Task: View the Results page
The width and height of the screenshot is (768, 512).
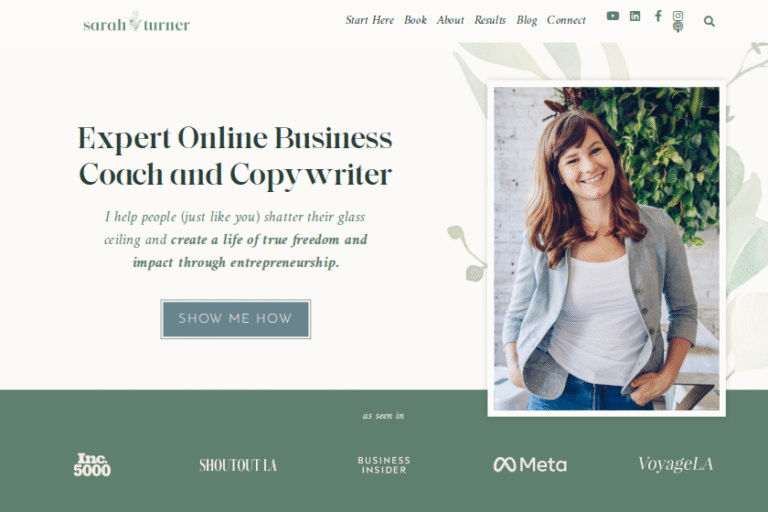Action: click(490, 20)
